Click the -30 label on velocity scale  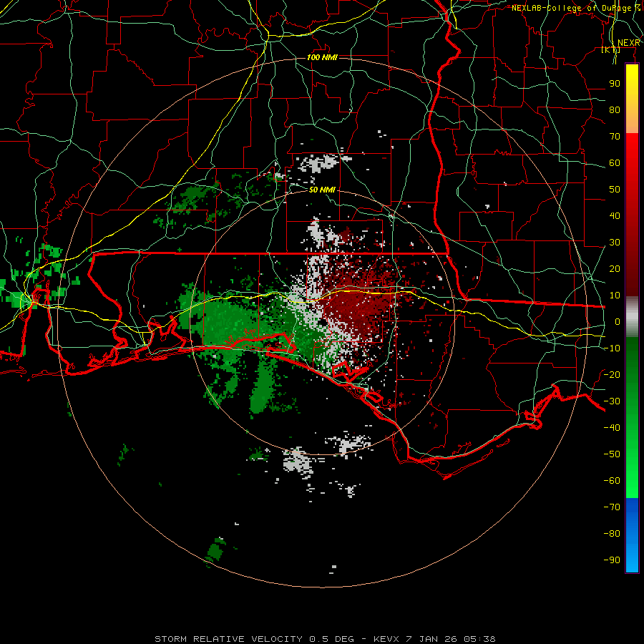click(x=612, y=401)
